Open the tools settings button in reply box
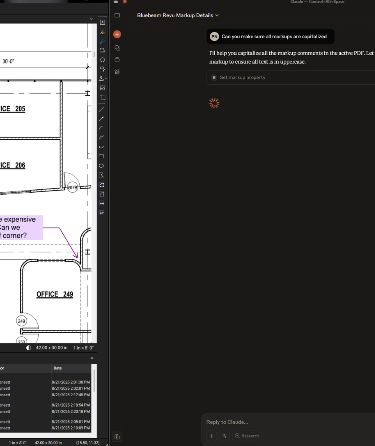 (x=224, y=436)
